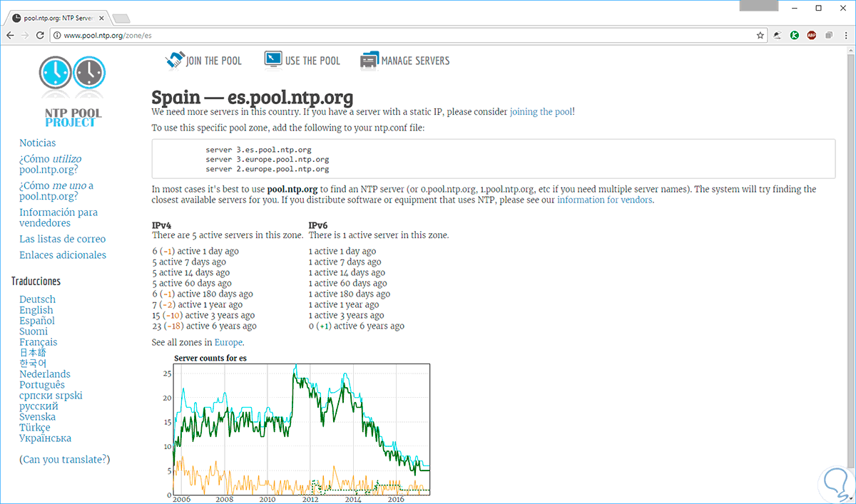Click the IPv4 column heading
Image resolution: width=856 pixels, height=504 pixels.
pyautogui.click(x=161, y=225)
